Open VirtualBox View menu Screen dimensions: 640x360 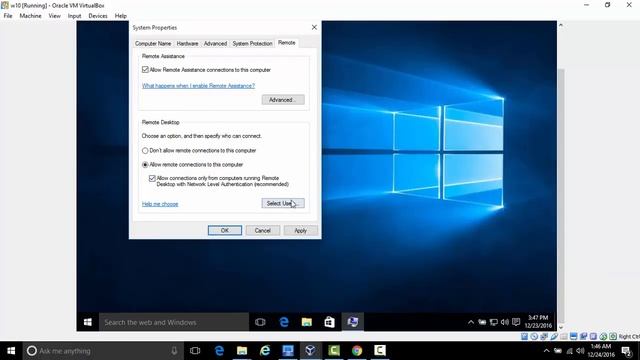tap(54, 16)
